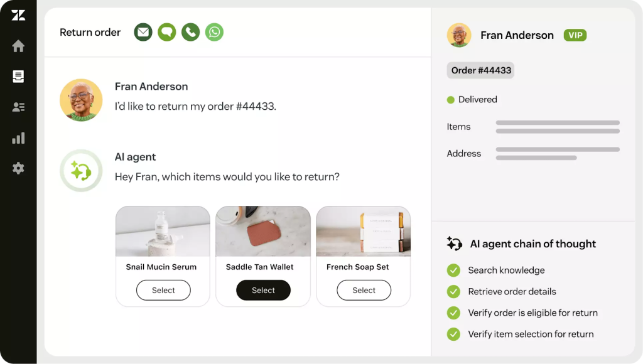Click the VIP badge next to Fran Anderson

click(x=575, y=35)
